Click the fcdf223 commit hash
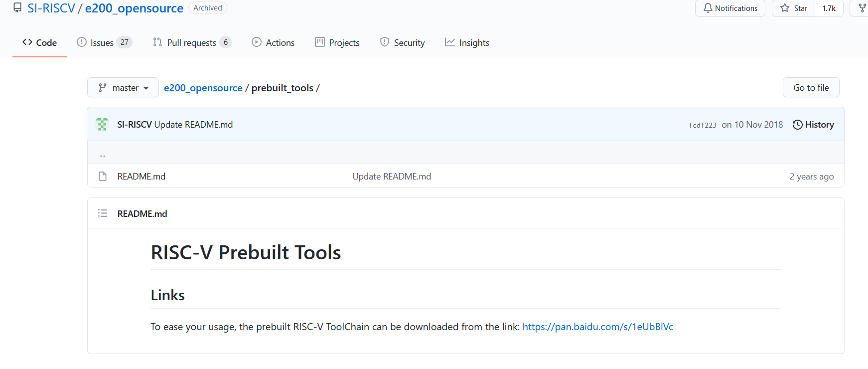This screenshot has width=868, height=369. (702, 125)
